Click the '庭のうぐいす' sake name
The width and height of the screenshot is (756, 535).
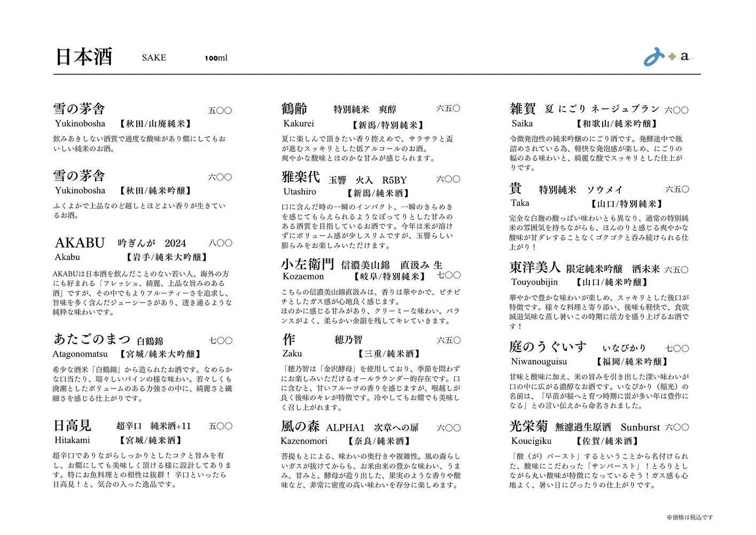pyautogui.click(x=548, y=347)
